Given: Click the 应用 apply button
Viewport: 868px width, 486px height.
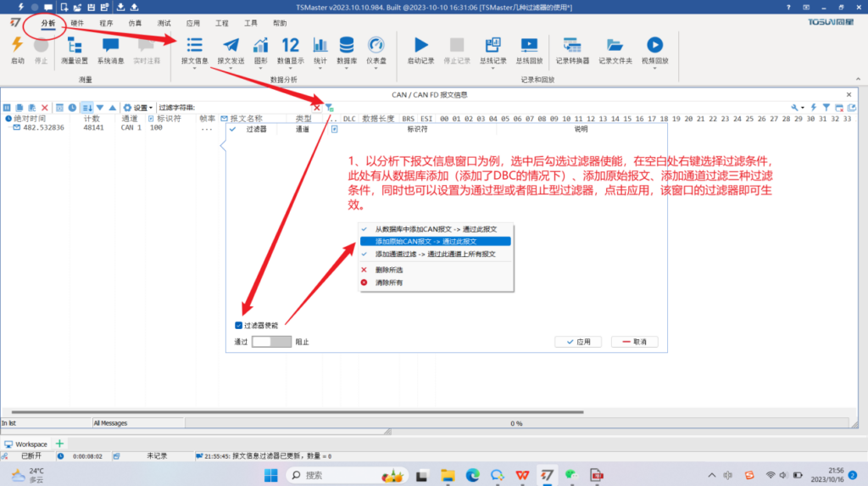Looking at the screenshot, I should tap(578, 342).
